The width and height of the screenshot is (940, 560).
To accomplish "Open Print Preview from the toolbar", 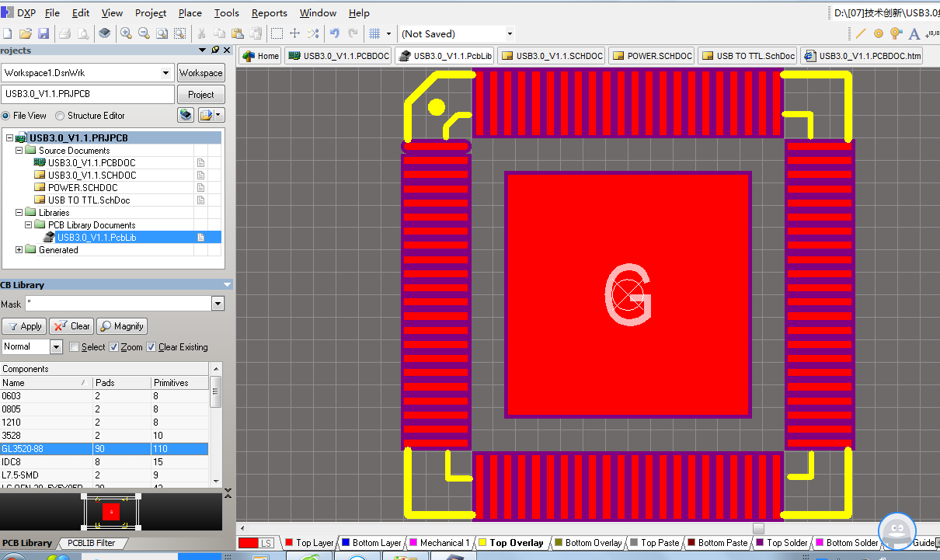I will coord(83,33).
